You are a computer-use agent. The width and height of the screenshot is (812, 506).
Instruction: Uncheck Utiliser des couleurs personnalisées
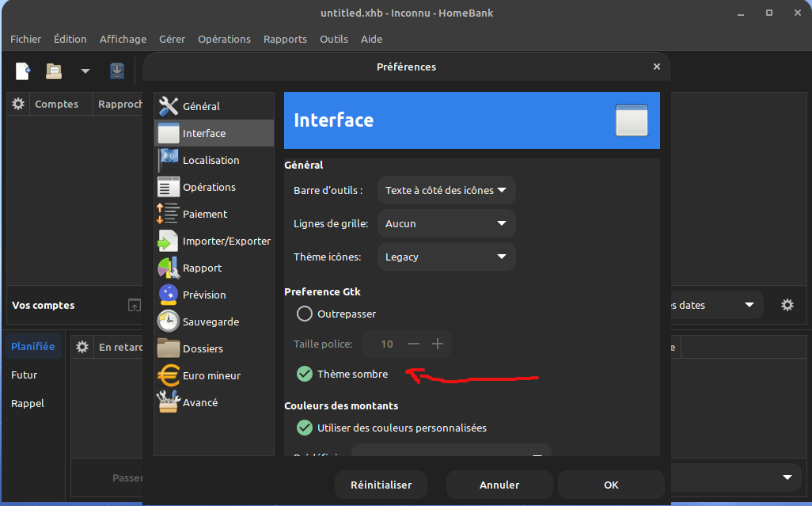(x=305, y=428)
